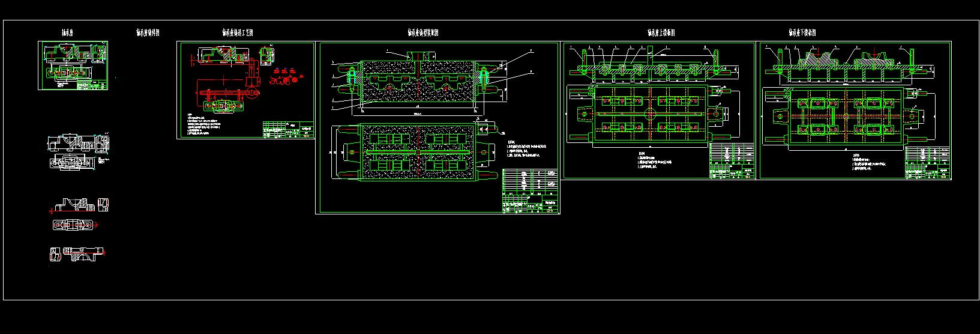Click the title block of 下模板图 sheet
This screenshot has width=980, height=334.
click(x=928, y=162)
